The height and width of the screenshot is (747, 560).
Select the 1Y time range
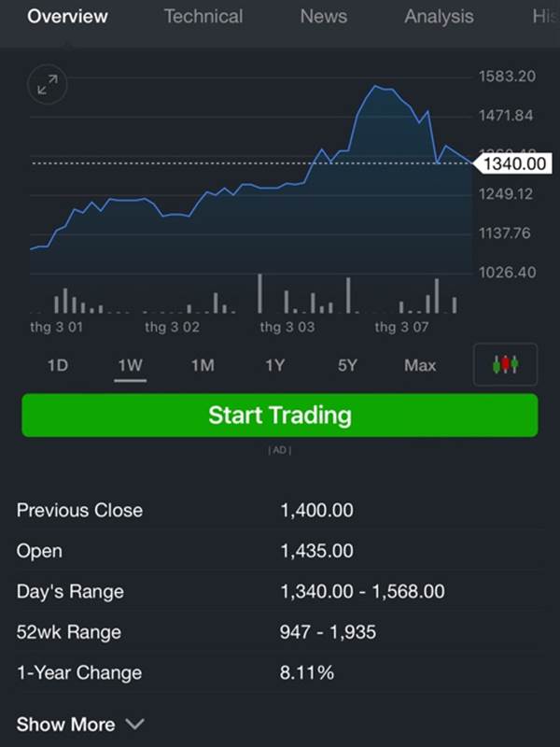(x=274, y=365)
